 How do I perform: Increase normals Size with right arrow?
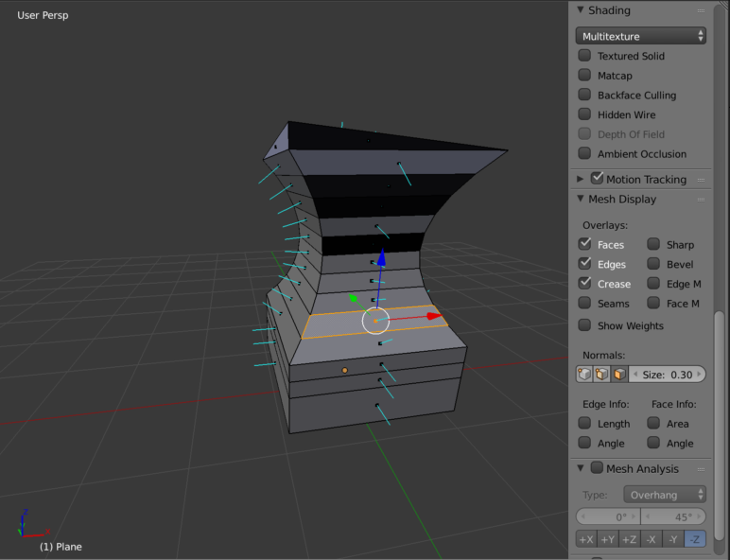click(x=699, y=375)
